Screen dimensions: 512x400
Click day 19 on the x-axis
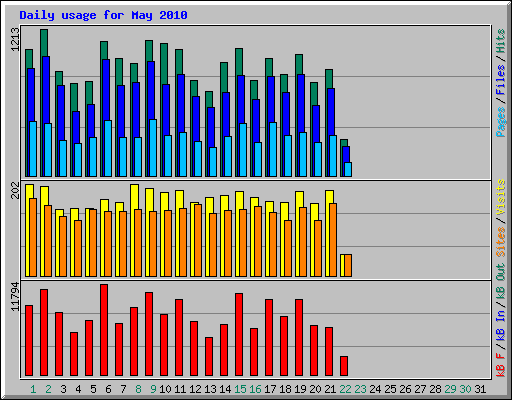pyautogui.click(x=300, y=389)
